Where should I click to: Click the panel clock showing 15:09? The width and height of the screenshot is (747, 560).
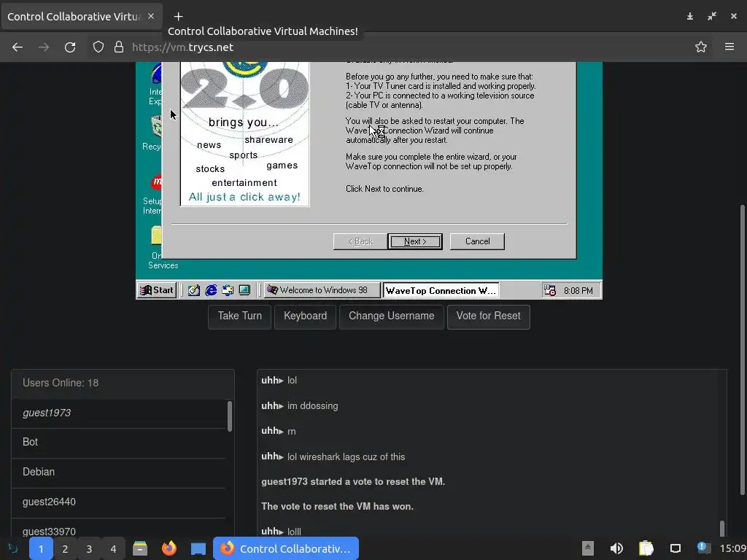click(732, 549)
